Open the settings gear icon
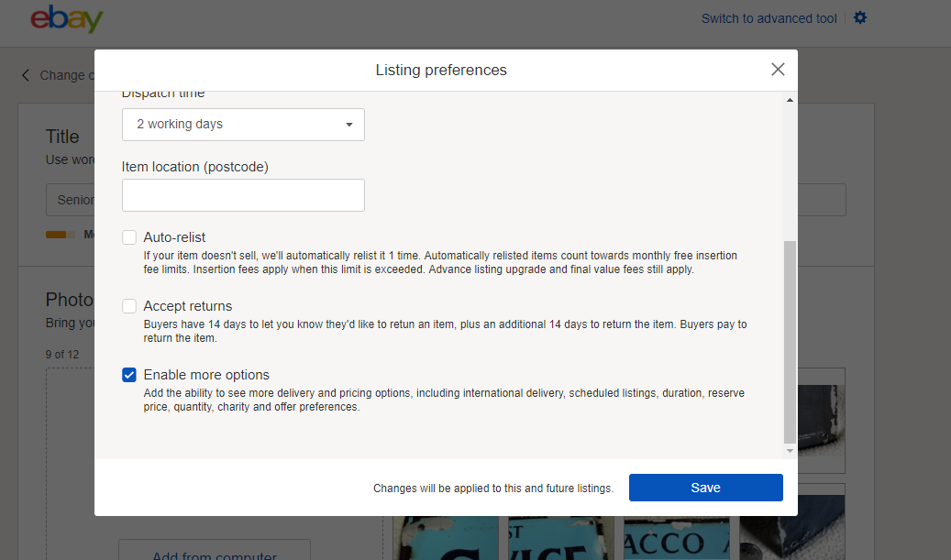951x560 pixels. point(859,17)
